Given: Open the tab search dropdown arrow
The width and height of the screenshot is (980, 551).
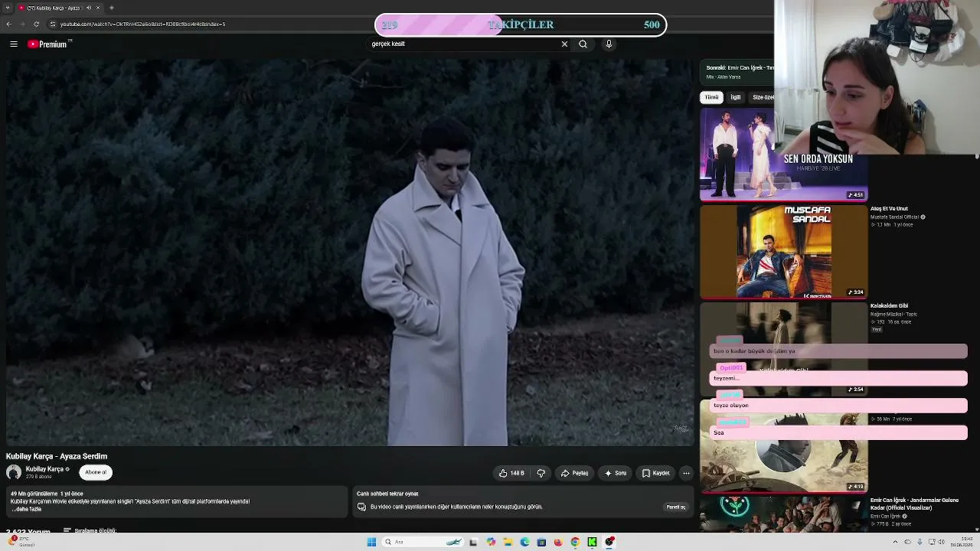Looking at the screenshot, I should click(x=7, y=8).
